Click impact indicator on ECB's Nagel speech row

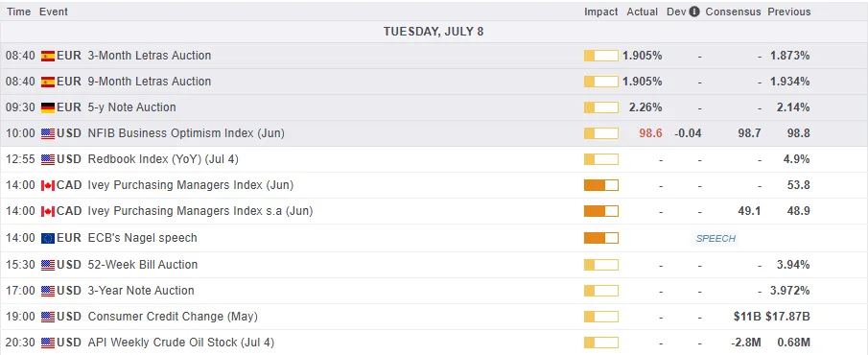pyautogui.click(x=601, y=238)
